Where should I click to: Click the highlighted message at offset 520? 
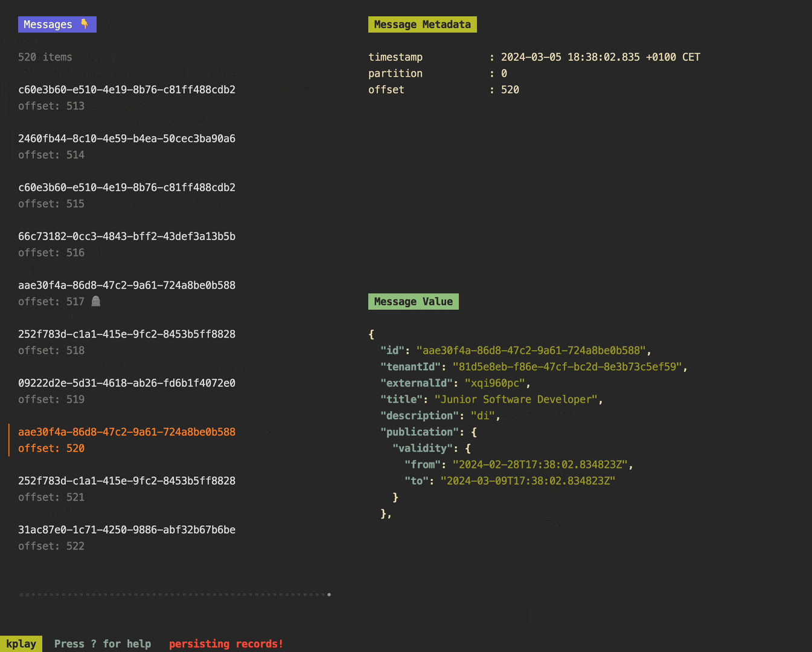(x=126, y=439)
